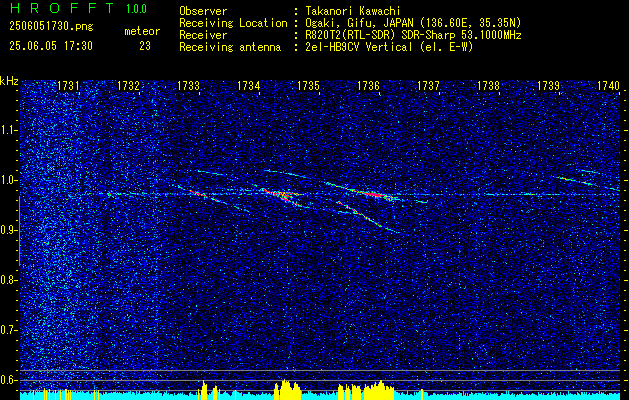Click the 1732 time marker
Screen dimensions: 629x400
click(x=128, y=85)
